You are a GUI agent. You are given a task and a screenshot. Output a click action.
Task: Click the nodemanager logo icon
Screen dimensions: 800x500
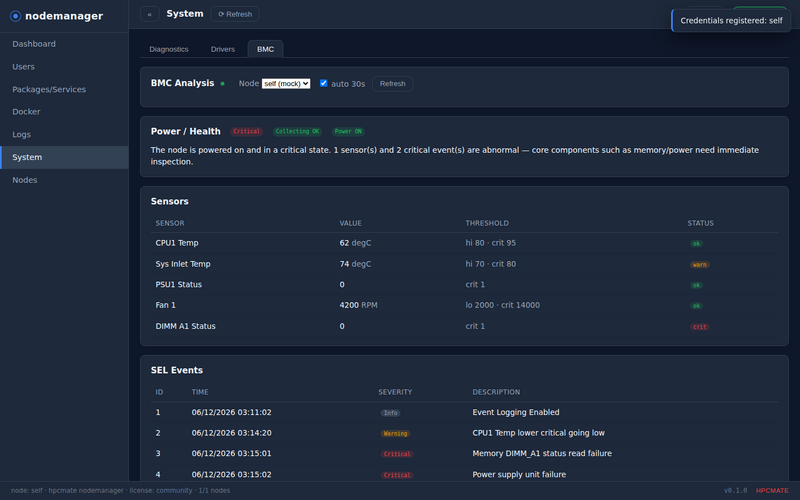tap(15, 16)
